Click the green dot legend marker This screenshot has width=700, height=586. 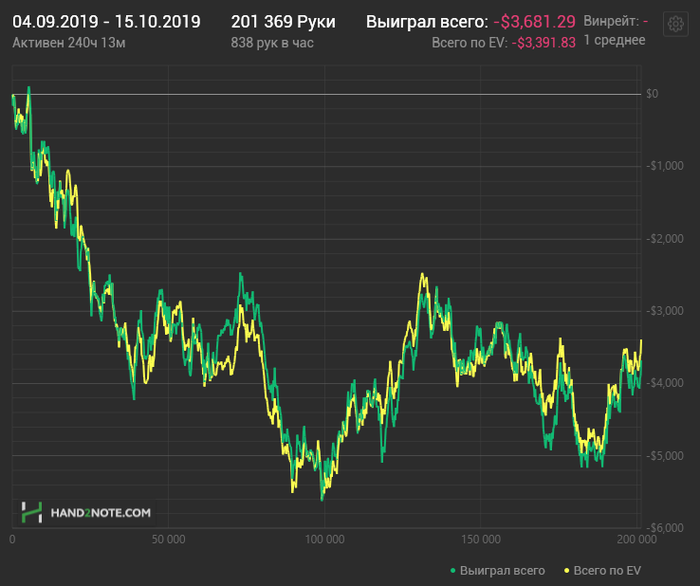453,569
